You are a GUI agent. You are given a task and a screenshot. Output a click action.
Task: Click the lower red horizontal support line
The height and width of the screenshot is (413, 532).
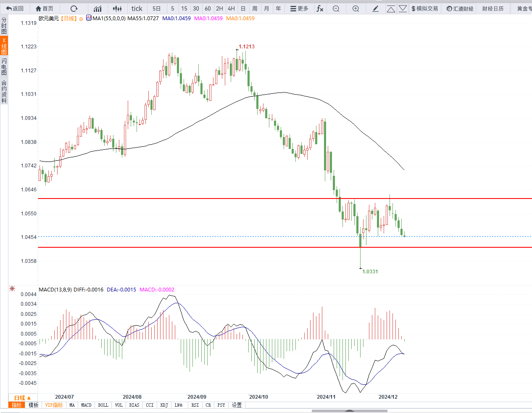285,247
